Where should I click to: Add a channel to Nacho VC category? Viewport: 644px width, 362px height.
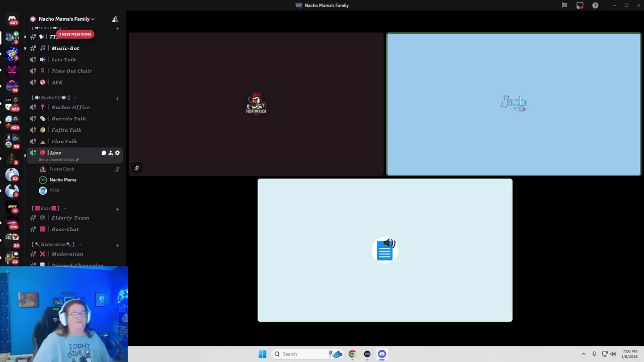click(117, 99)
